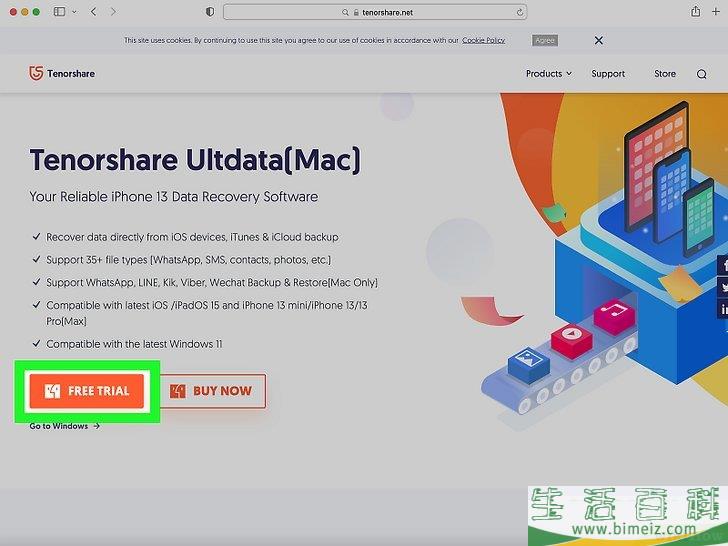Click the Tenorshare Ultdata(Mac) heading
728x546 pixels.
(x=195, y=160)
